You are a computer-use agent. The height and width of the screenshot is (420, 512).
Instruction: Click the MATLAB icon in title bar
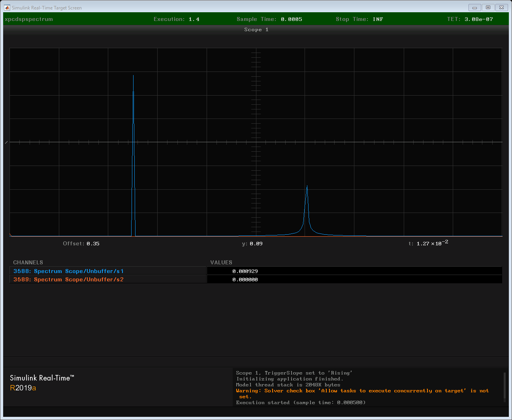tap(7, 8)
